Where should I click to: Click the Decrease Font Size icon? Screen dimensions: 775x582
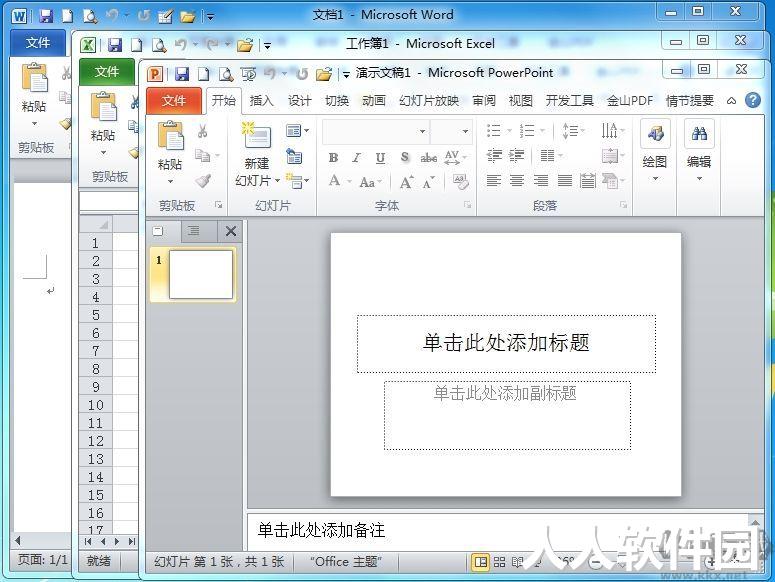[x=429, y=182]
